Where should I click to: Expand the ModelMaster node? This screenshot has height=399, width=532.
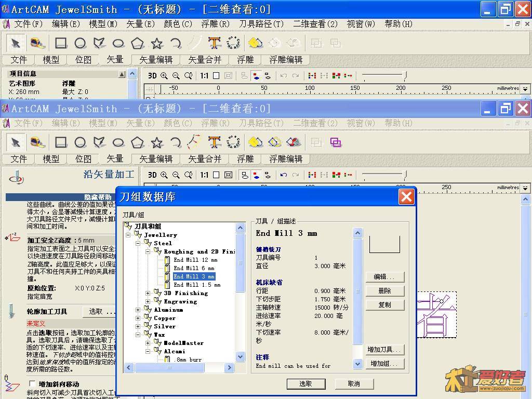pos(148,343)
